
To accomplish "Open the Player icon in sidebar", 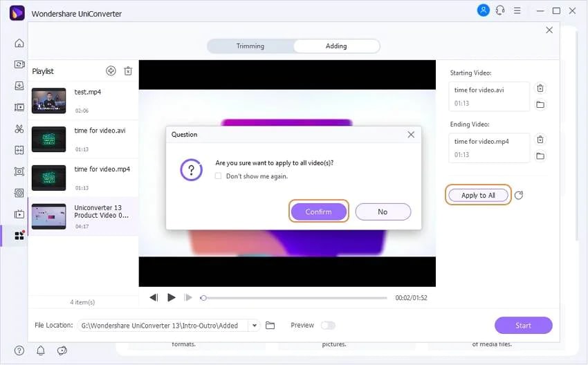I will click(19, 214).
